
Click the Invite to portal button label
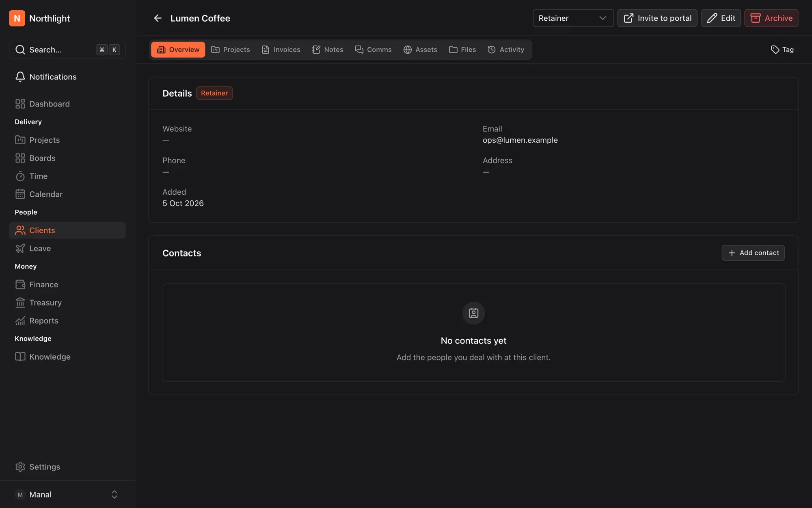[665, 18]
